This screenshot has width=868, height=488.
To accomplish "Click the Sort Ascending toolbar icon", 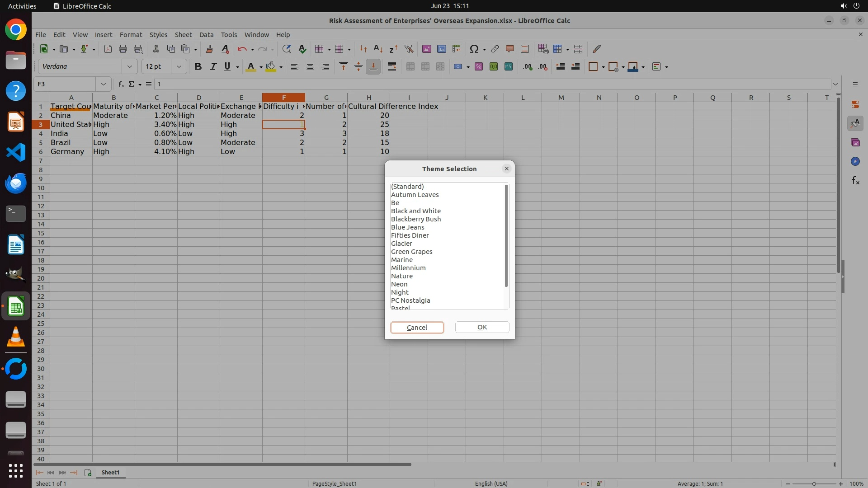I will click(378, 49).
